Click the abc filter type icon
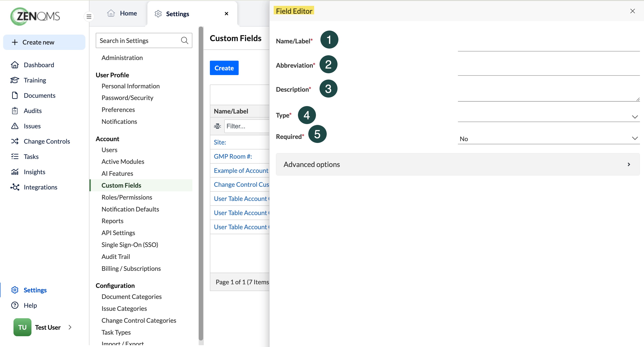Screen dimensions: 644x347 pos(217,126)
